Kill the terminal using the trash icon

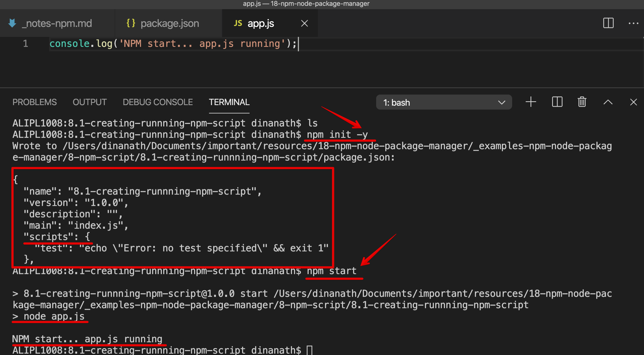[582, 102]
